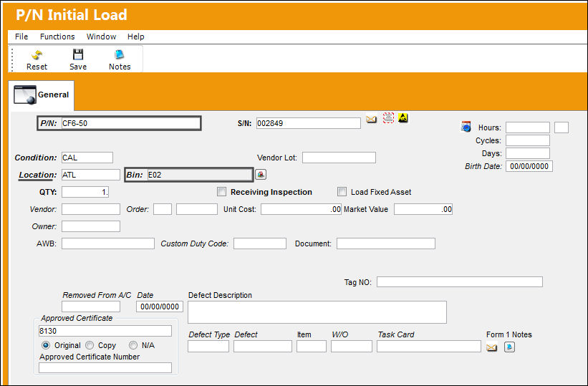The height and width of the screenshot is (386, 588).
Task: Open the Window menu
Action: pyautogui.click(x=101, y=37)
